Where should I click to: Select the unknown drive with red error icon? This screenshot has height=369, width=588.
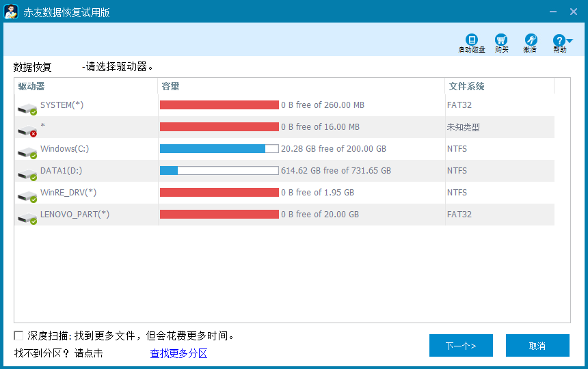pos(27,128)
